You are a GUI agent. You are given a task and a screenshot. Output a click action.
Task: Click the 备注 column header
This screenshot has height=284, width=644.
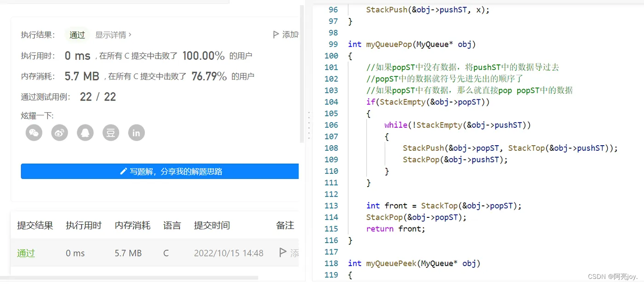point(284,225)
